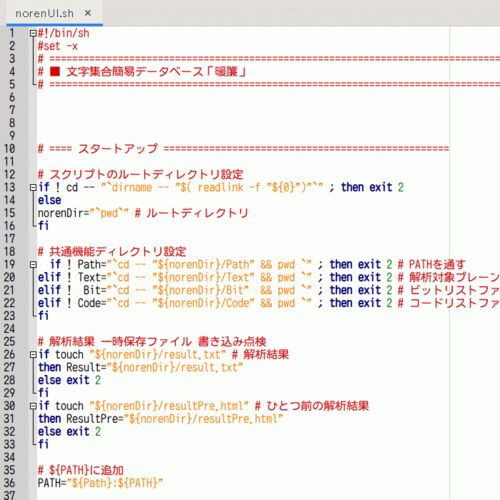
Task: Collapse the fold at line 13 if cd block
Action: (33, 188)
